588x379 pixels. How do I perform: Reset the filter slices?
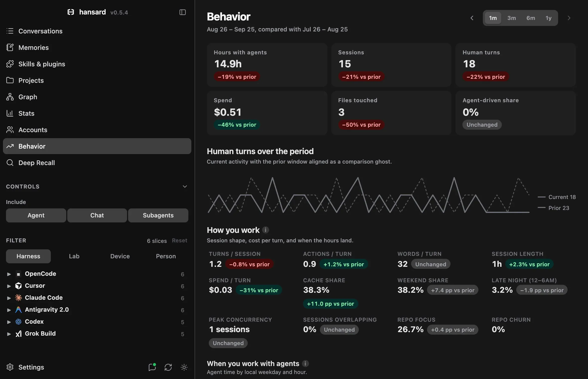pos(179,240)
